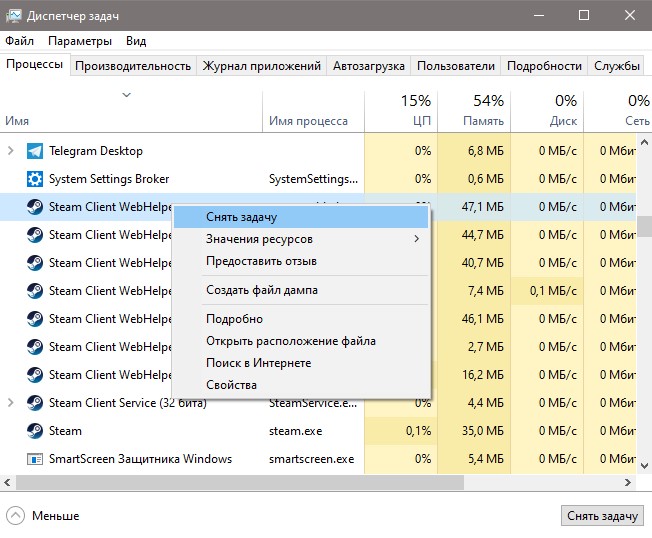Click the 0,6 МБ memory value
Image resolution: width=652 pixels, height=538 pixels.
point(486,179)
